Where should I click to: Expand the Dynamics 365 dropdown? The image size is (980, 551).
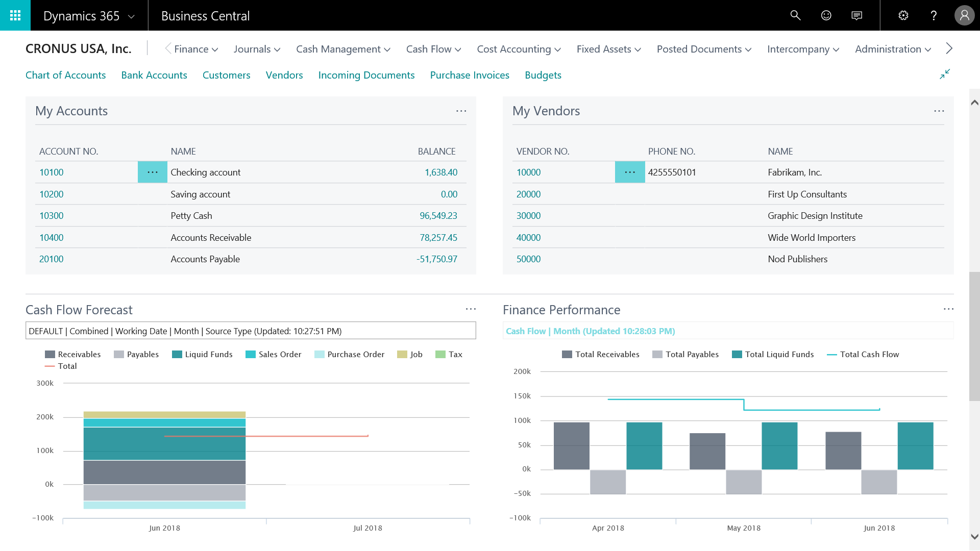tap(131, 16)
